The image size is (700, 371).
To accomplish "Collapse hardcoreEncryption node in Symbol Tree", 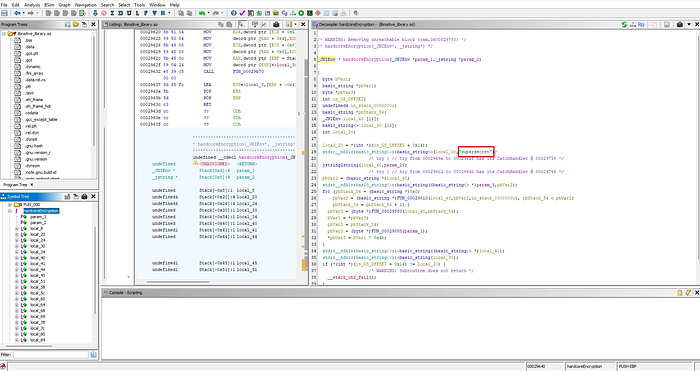I will (x=10, y=211).
